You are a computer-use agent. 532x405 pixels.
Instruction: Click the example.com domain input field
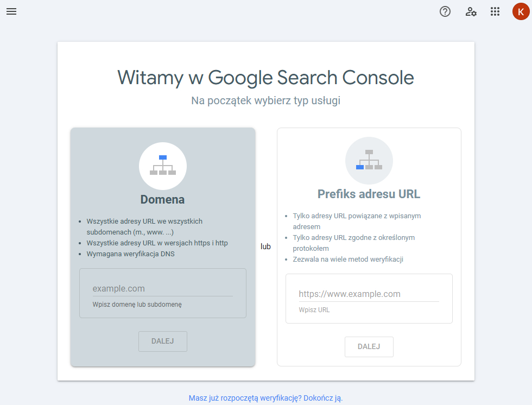pyautogui.click(x=162, y=288)
